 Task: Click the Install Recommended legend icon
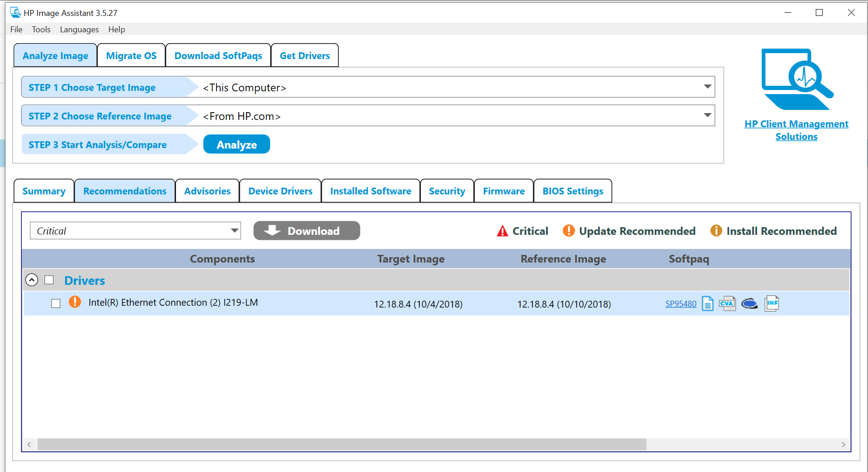[x=716, y=231]
